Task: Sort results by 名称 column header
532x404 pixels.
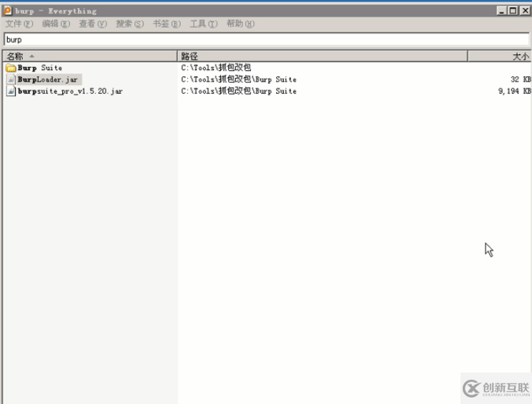Action: 90,56
